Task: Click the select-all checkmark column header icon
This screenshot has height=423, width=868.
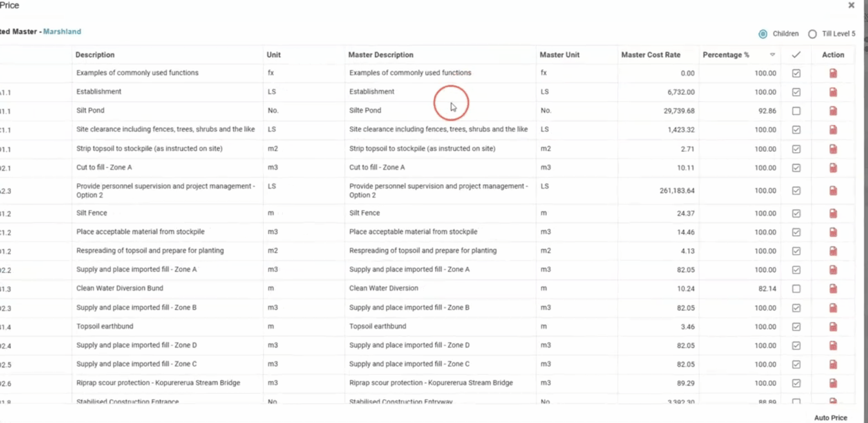Action: 796,55
